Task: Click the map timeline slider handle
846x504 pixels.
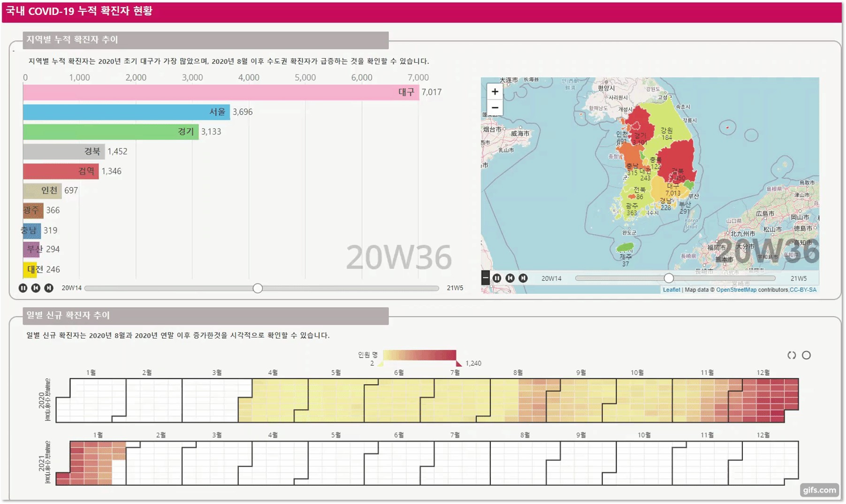Action: 669,278
